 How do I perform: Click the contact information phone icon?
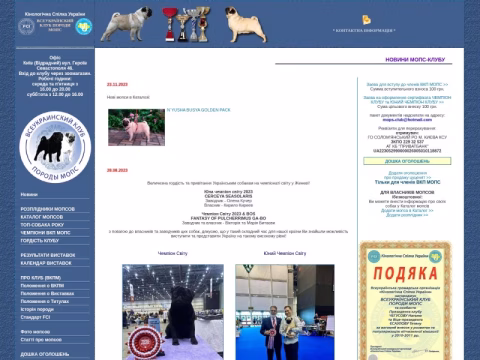[x=366, y=20]
